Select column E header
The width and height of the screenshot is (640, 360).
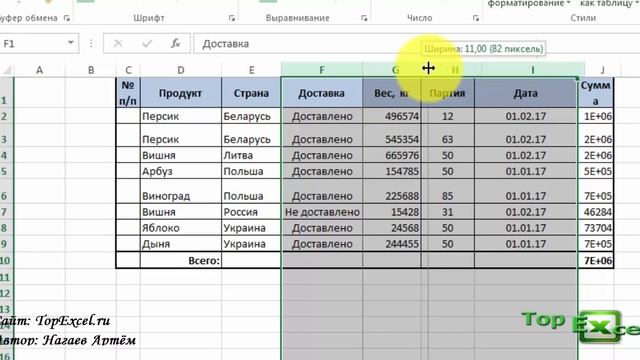tap(251, 70)
